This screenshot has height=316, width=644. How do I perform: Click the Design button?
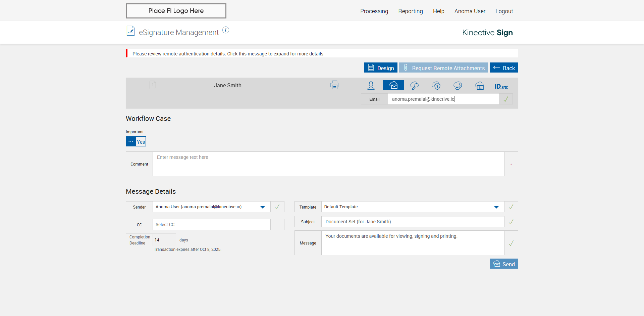[x=381, y=67]
